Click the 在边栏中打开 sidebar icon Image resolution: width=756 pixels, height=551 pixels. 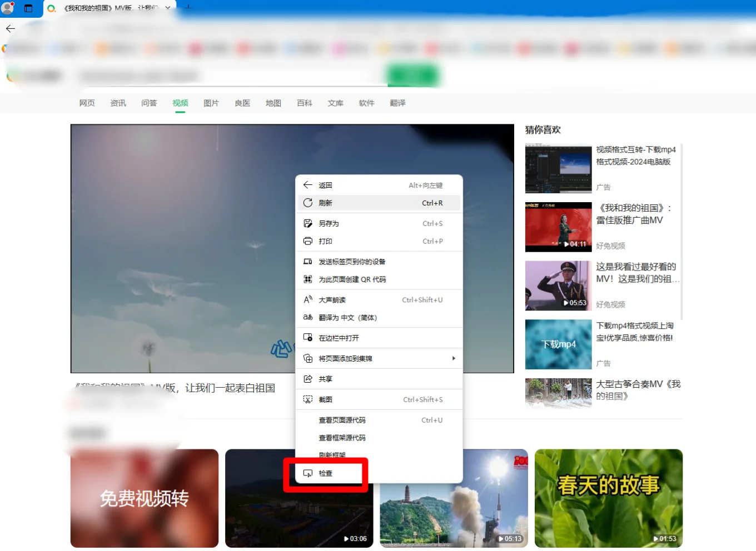click(x=308, y=337)
